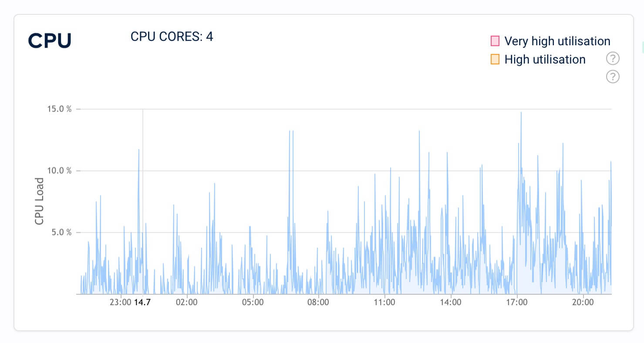Click the 15.0 % y-axis label

(60, 109)
